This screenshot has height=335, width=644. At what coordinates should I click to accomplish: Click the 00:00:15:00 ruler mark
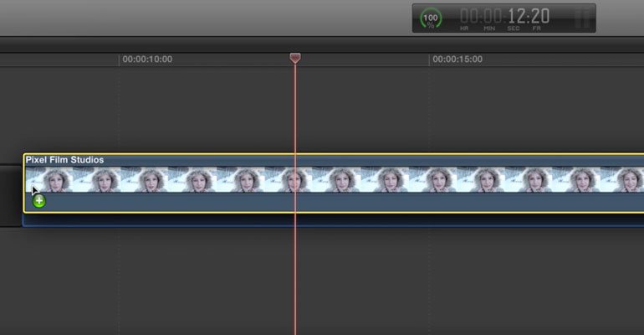coord(457,59)
